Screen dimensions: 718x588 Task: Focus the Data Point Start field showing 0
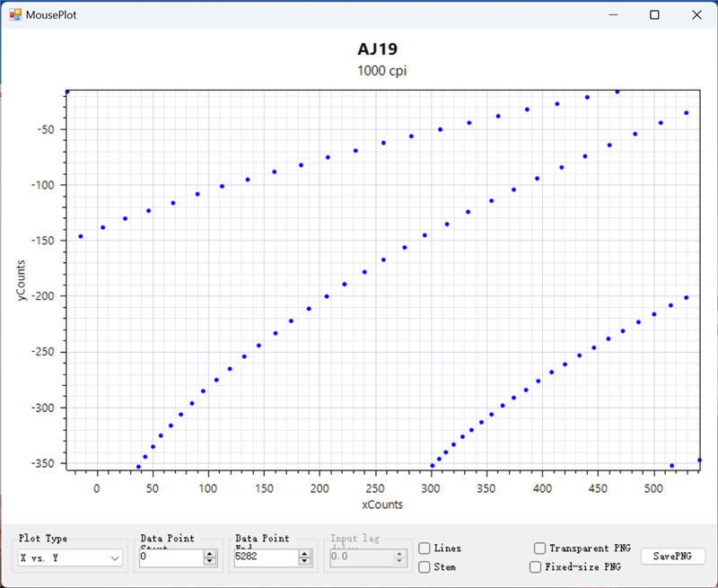click(x=171, y=557)
